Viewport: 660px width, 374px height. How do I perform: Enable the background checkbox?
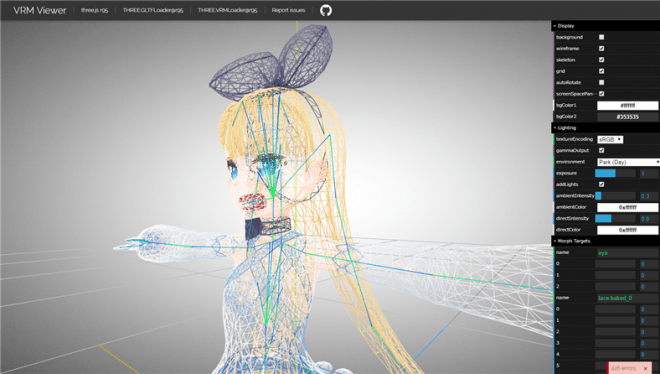tap(601, 37)
